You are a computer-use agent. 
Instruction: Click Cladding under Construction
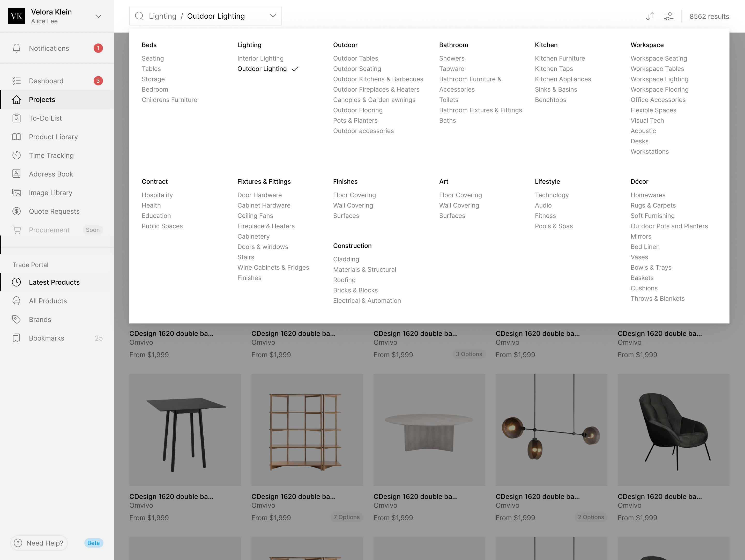pos(346,259)
